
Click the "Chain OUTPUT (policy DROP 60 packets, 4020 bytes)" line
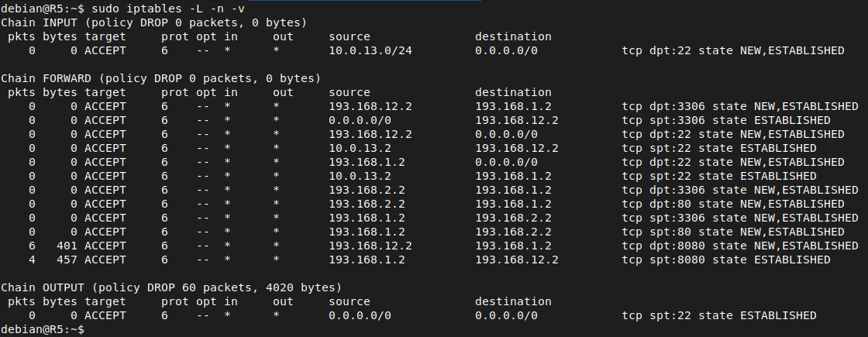point(171,287)
